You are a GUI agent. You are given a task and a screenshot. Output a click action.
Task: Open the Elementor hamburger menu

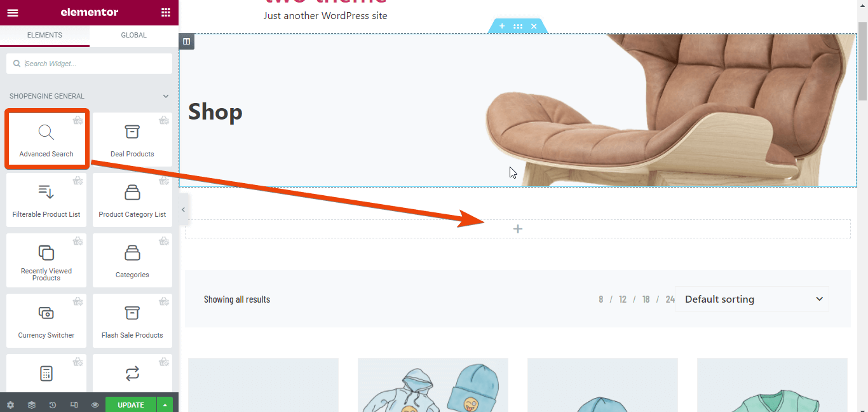click(13, 12)
